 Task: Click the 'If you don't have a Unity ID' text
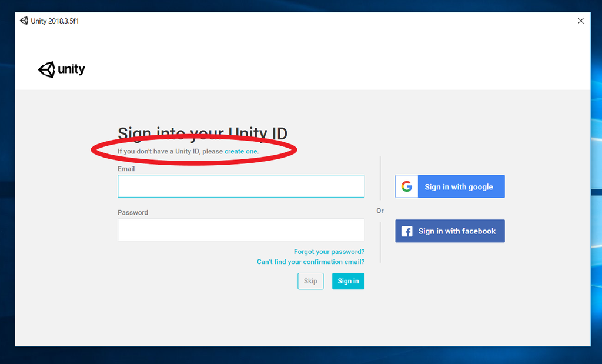[x=158, y=151]
